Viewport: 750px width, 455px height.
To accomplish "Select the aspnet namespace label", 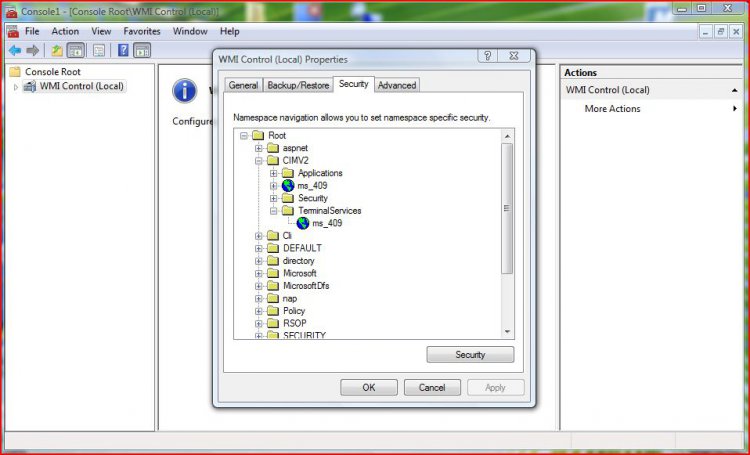I will tap(295, 148).
